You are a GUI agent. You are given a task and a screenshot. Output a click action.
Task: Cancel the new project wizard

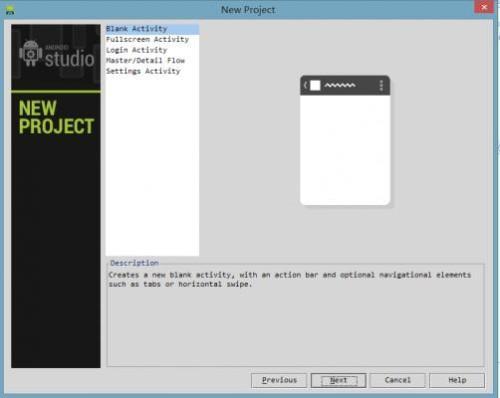tap(398, 380)
